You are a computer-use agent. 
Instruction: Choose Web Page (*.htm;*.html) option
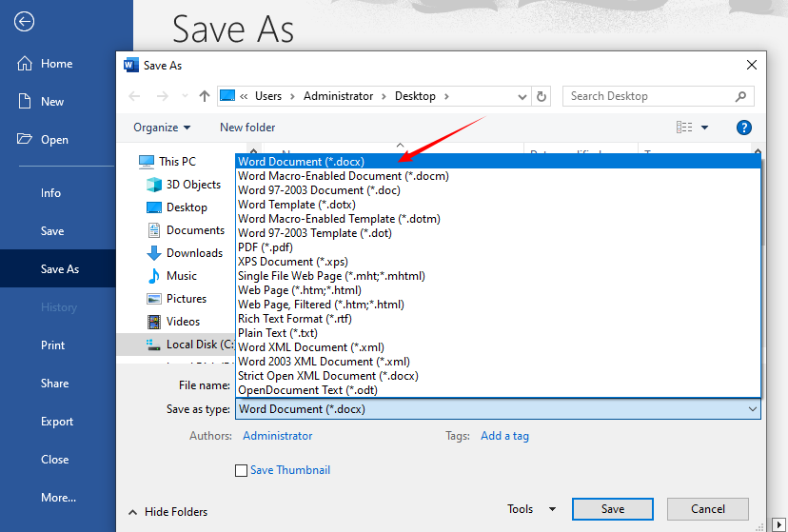coord(498,290)
